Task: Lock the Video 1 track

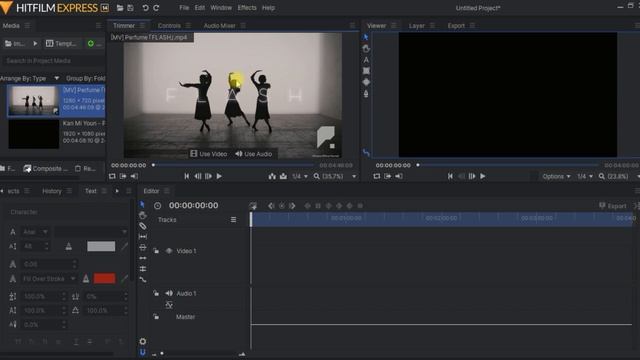Action: [x=156, y=251]
